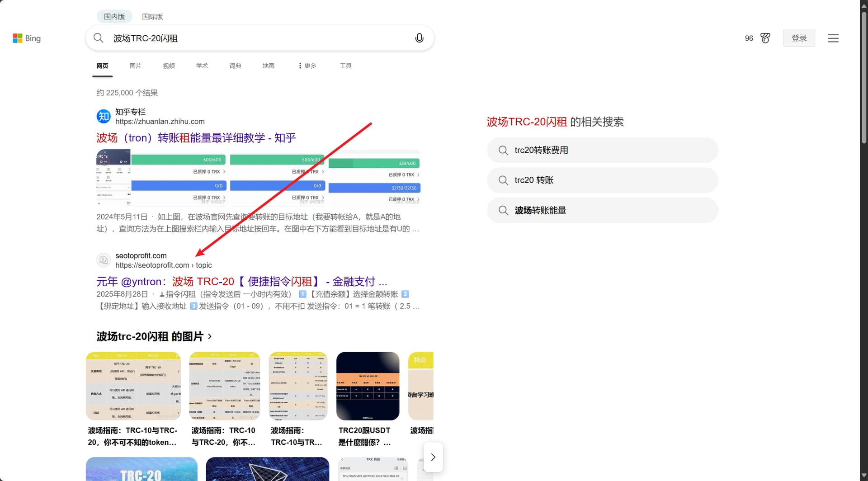The height and width of the screenshot is (481, 868).
Task: Click the 登录 button
Action: tap(798, 38)
